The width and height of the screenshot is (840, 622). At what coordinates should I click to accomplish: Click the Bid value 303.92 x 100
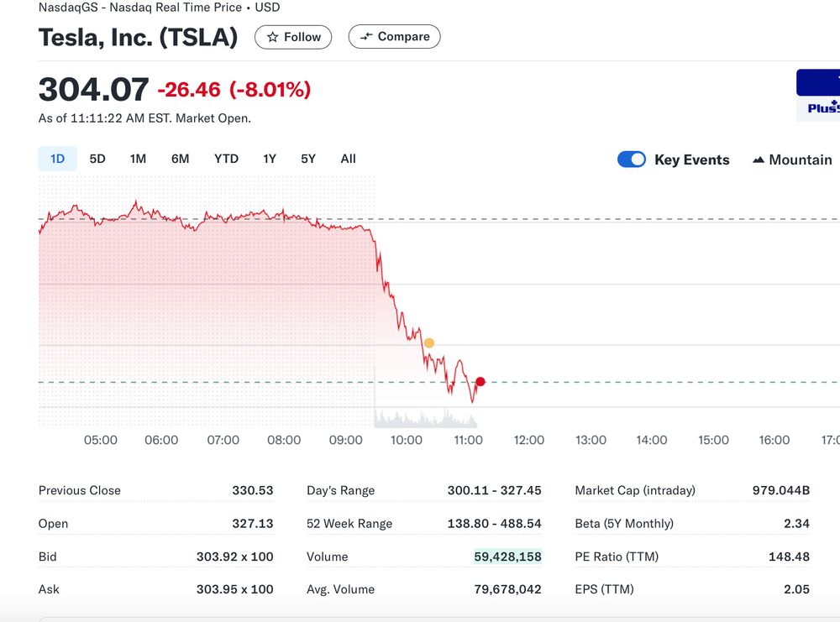tap(234, 557)
